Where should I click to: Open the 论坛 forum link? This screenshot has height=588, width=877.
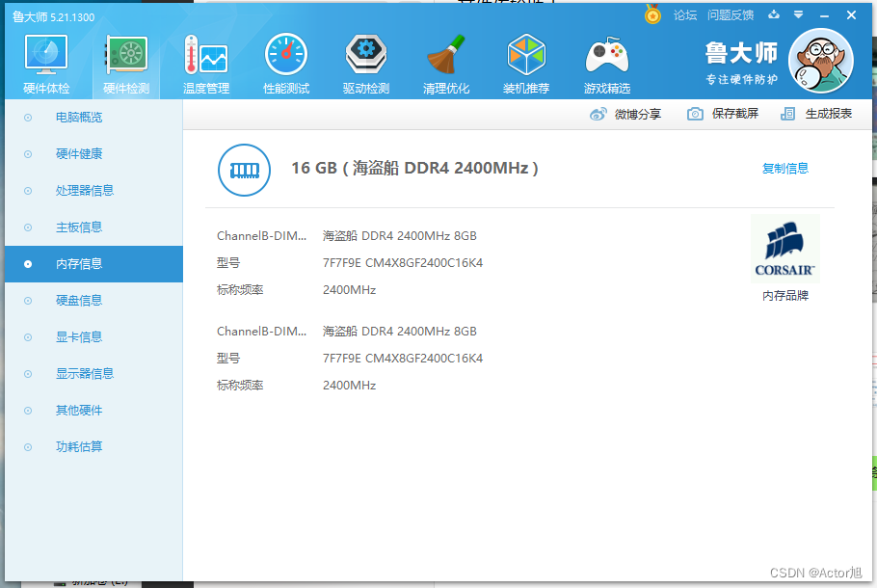[x=685, y=15]
